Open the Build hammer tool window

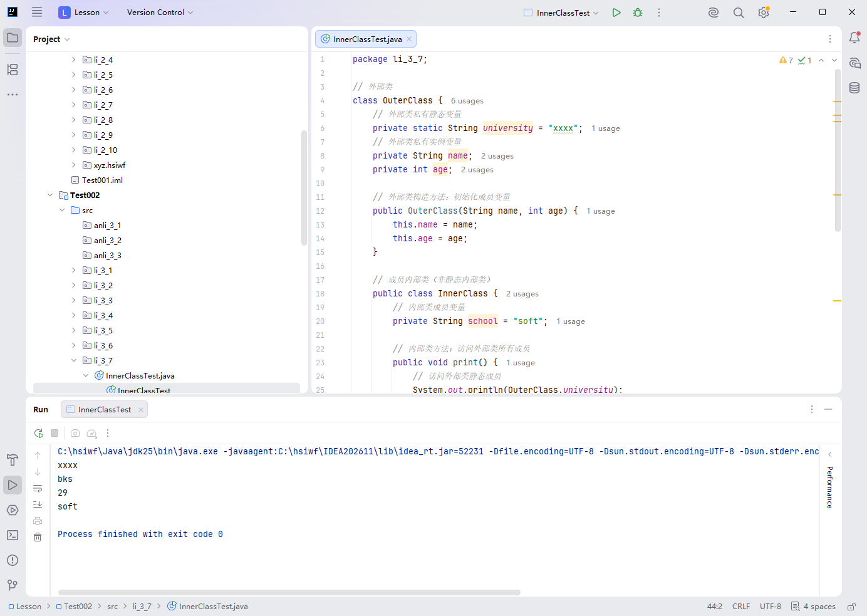[13, 460]
